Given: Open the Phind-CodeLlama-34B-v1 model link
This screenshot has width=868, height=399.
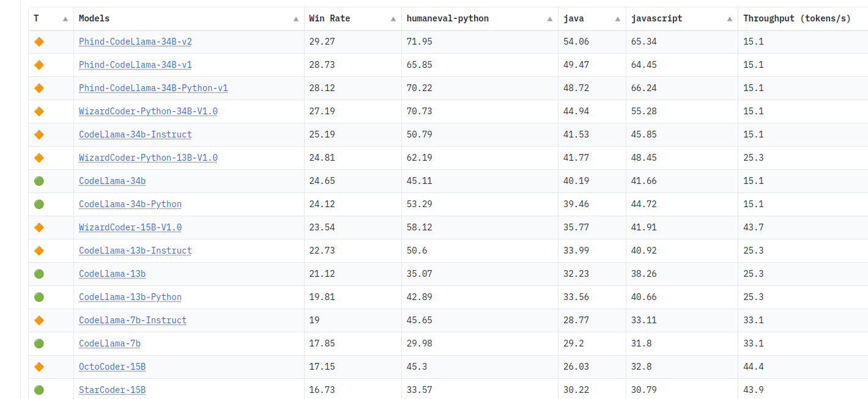Looking at the screenshot, I should (x=135, y=65).
